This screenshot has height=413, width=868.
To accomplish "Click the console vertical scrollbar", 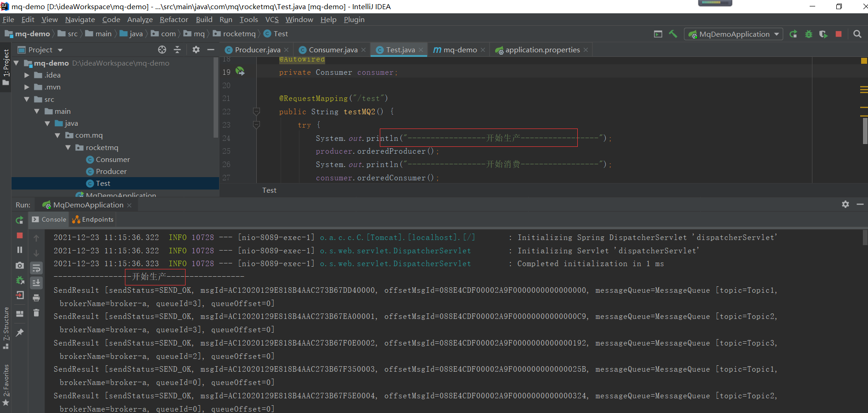I will click(x=865, y=237).
